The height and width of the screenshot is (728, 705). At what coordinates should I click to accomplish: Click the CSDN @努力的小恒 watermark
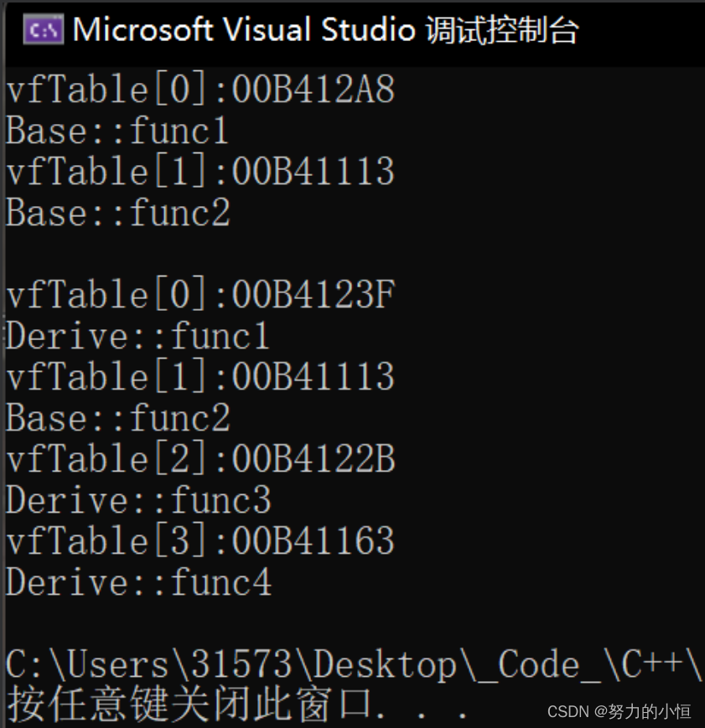[619, 711]
